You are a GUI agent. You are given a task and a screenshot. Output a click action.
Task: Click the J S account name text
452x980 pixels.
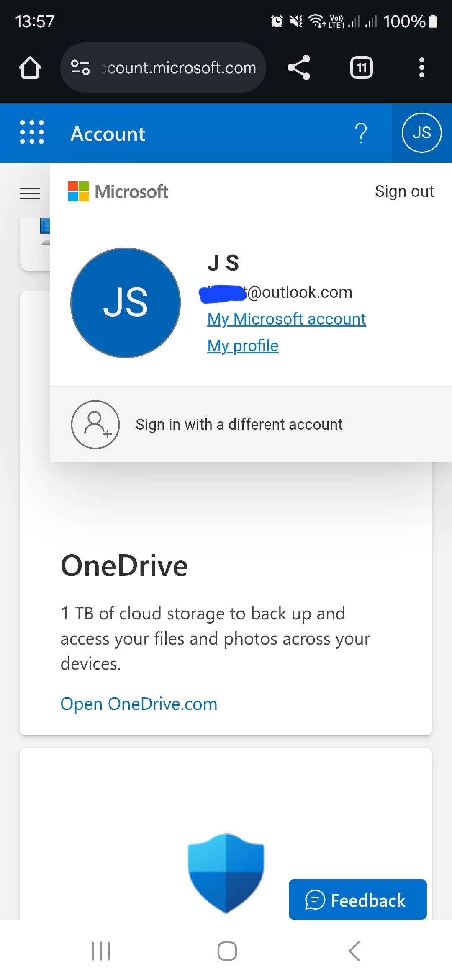pos(223,263)
